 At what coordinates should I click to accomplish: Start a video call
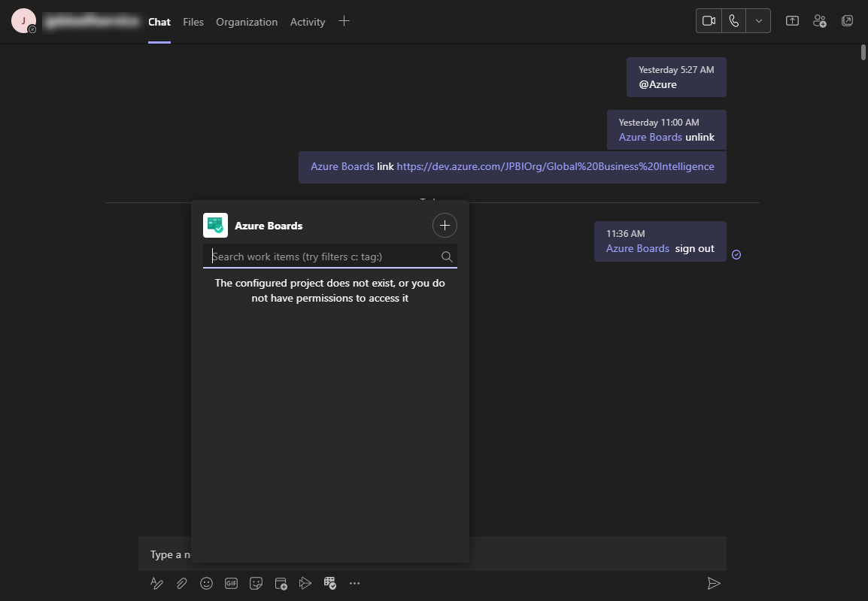pyautogui.click(x=709, y=21)
